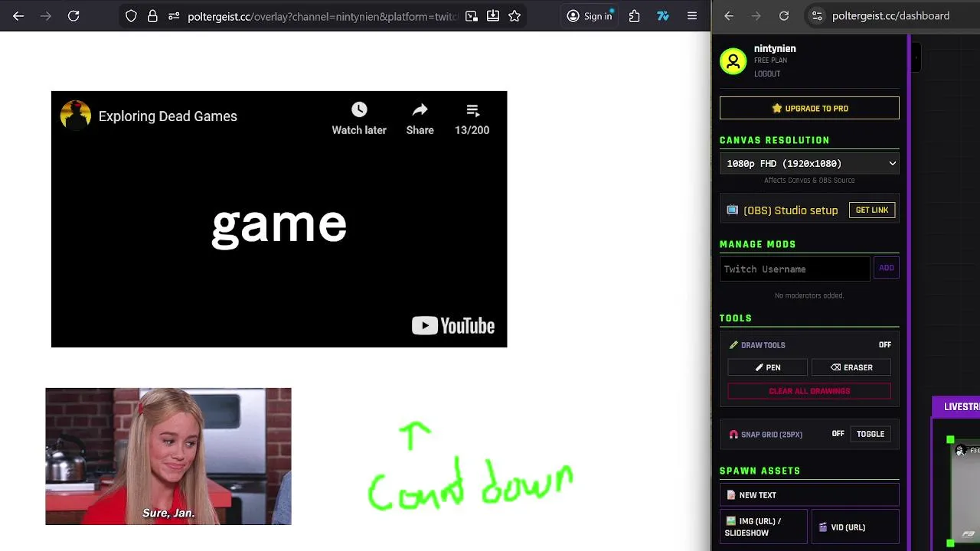The width and height of the screenshot is (980, 551).
Task: Open the Exploring Dead Games video title
Action: 168,116
